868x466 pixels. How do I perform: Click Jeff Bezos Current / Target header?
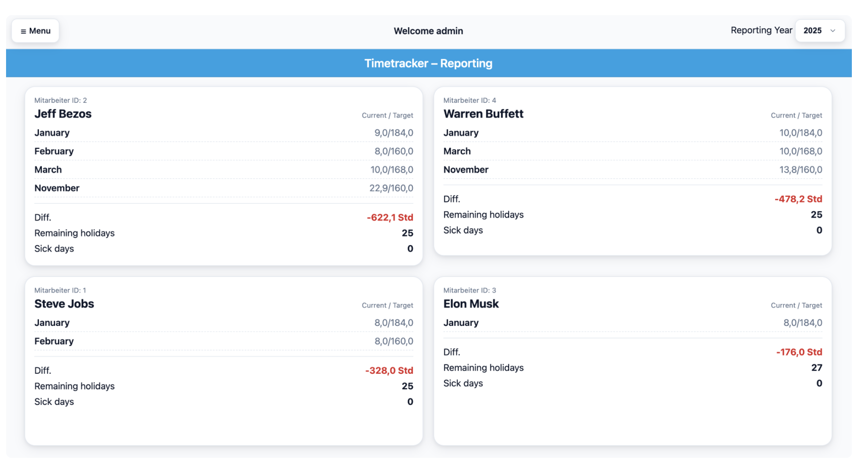coord(388,115)
